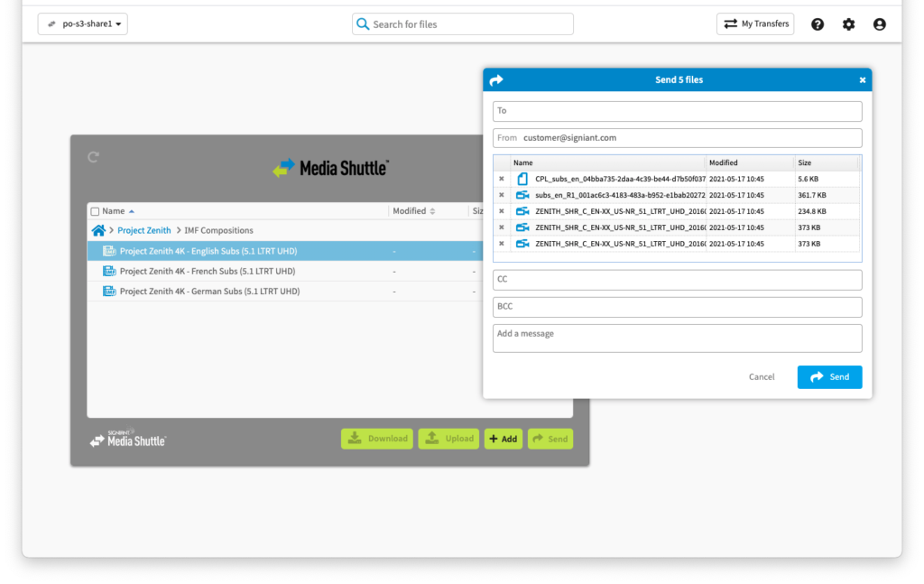Select Project Zenith 4K - French Subs row

point(285,271)
